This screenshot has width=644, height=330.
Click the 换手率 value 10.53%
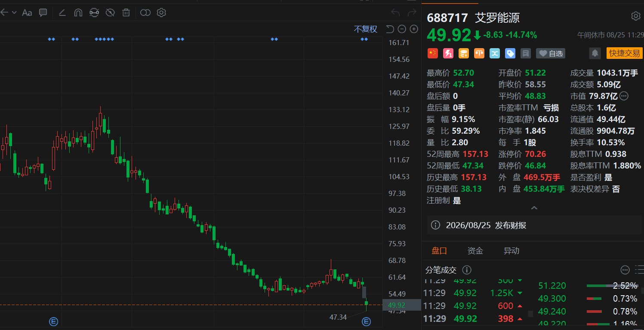tap(611, 142)
